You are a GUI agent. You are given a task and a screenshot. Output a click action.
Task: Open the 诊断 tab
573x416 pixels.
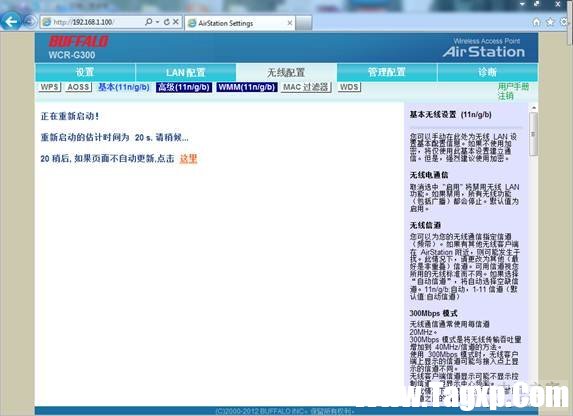(487, 72)
